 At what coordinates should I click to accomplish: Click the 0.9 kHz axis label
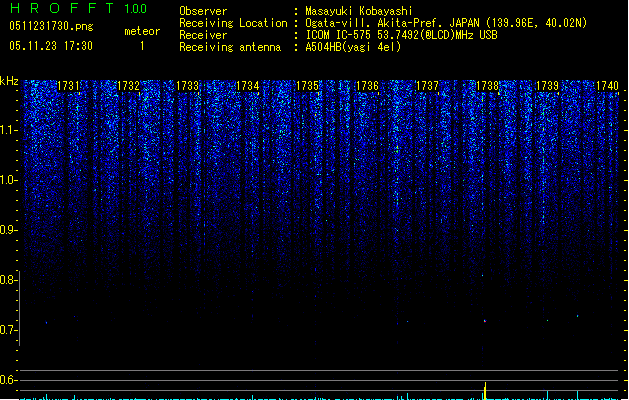click(x=8, y=230)
